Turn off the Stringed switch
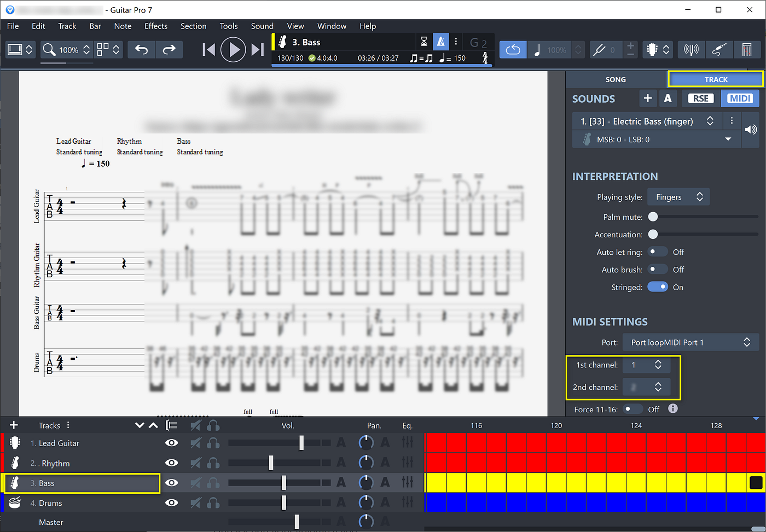Screen dimensions: 766x532 click(x=658, y=287)
